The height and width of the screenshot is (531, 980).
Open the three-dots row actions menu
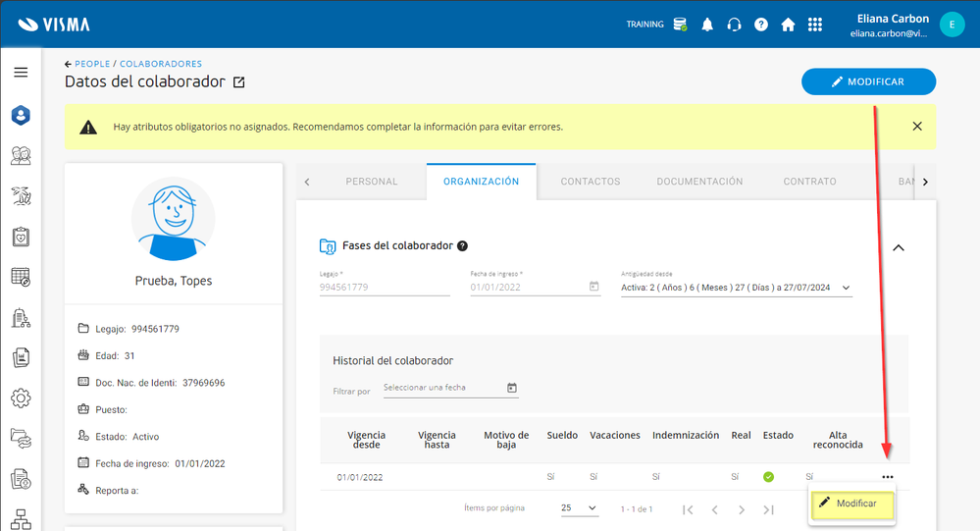coord(887,477)
